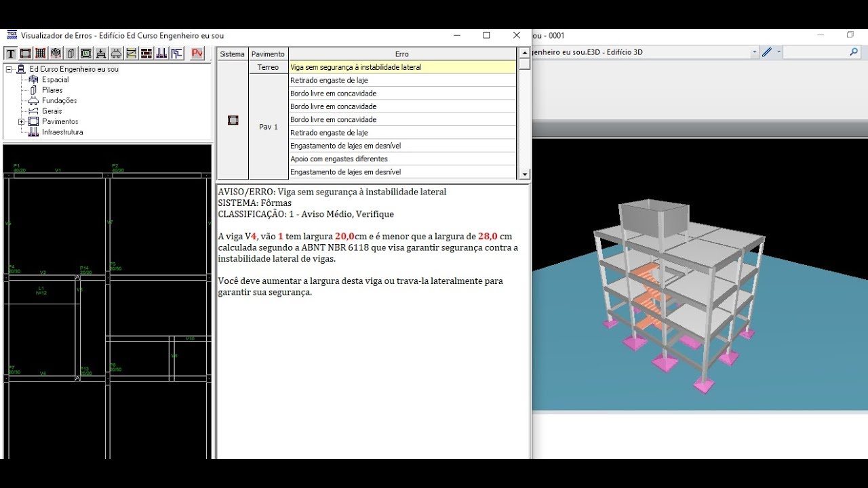Select root node Ed Curso Engenheiro eu sou

pos(74,69)
